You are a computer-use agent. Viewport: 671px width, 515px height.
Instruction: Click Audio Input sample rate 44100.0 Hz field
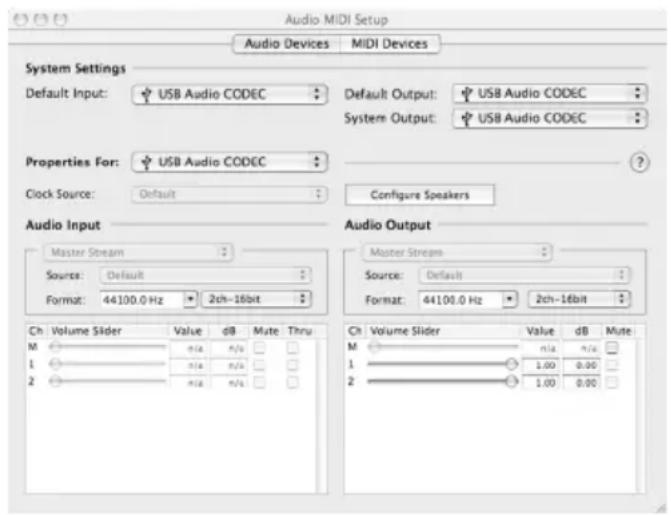click(142, 300)
